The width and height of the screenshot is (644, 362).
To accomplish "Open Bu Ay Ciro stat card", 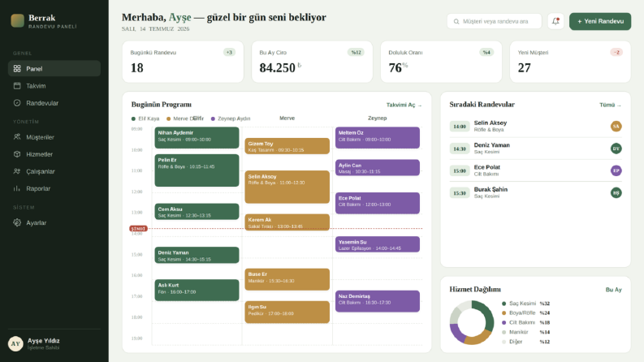I will coord(312,62).
